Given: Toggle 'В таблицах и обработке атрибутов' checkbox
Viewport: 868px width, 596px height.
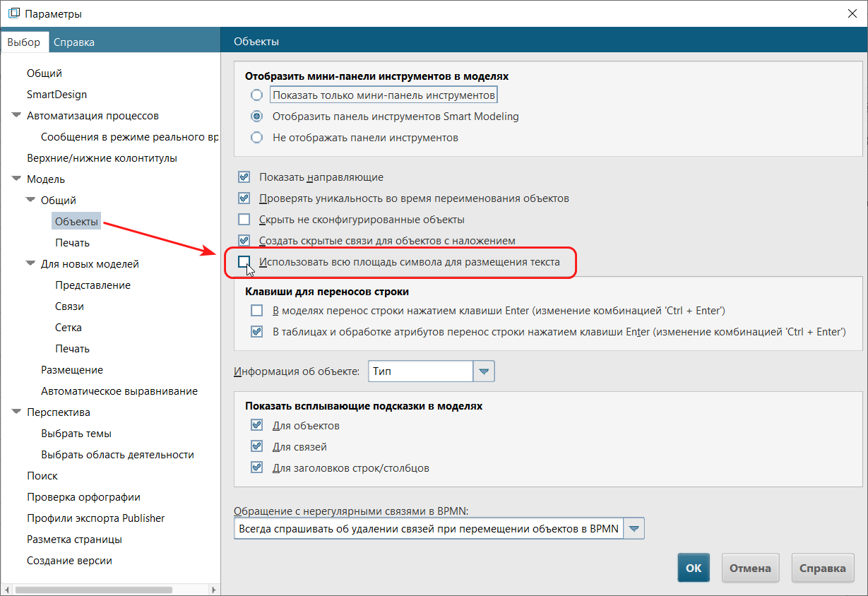Looking at the screenshot, I should click(x=256, y=331).
